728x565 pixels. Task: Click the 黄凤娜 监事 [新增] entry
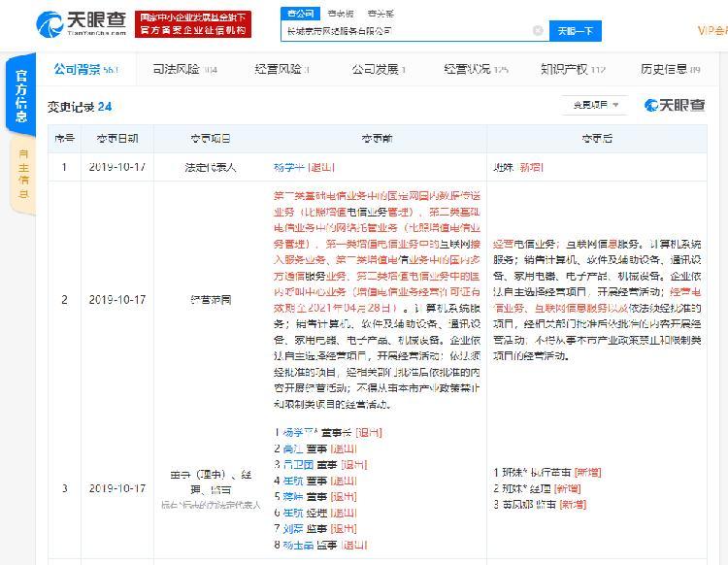point(540,504)
